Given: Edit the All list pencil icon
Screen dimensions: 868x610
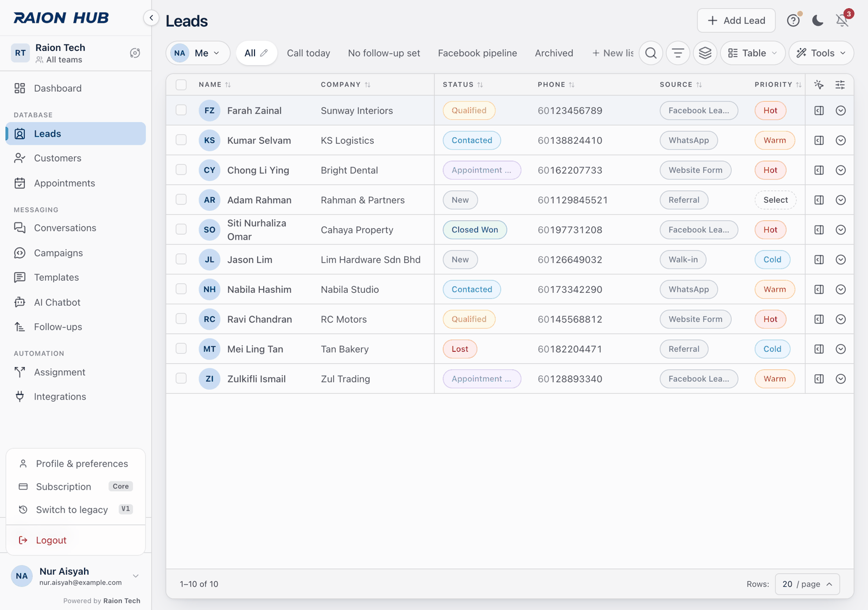Looking at the screenshot, I should click(x=264, y=53).
